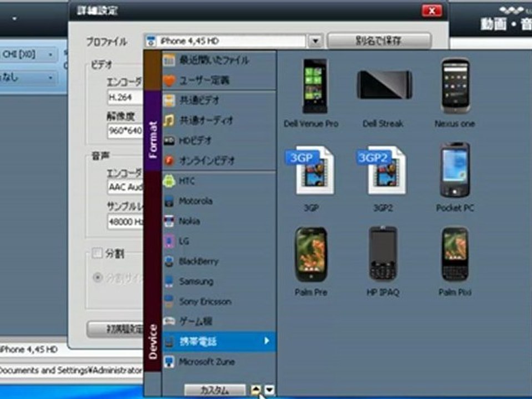This screenshot has height=399, width=532.
Task: Click the main window output path field
Action: pyautogui.click(x=71, y=370)
